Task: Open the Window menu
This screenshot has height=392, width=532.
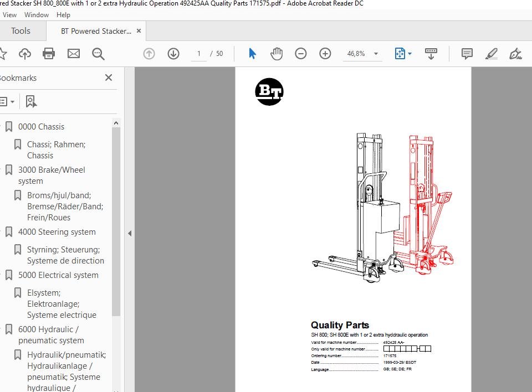Action: [37, 15]
